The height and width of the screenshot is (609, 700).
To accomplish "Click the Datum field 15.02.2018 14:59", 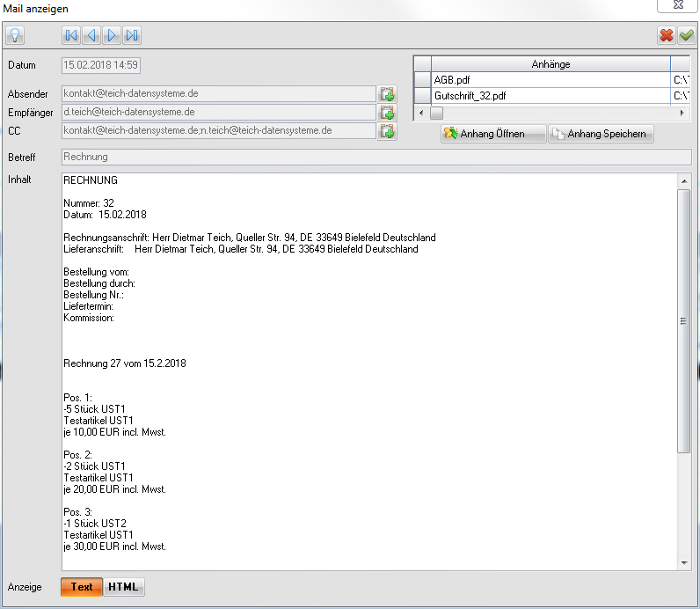I will (x=101, y=65).
